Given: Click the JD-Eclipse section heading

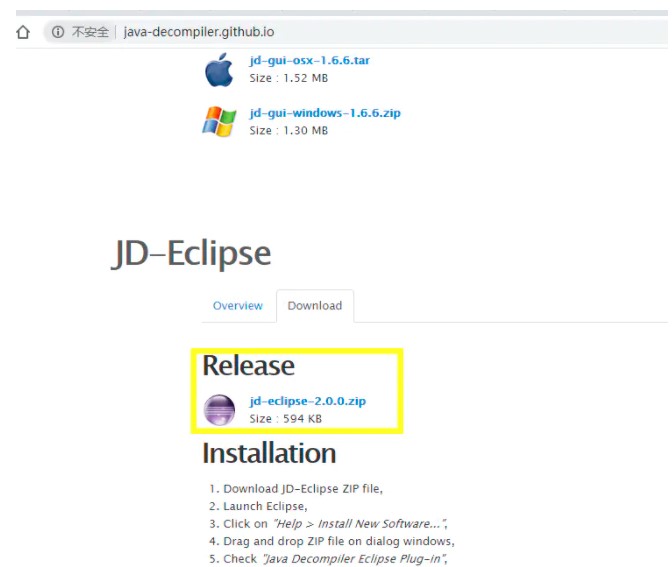Looking at the screenshot, I should point(191,253).
